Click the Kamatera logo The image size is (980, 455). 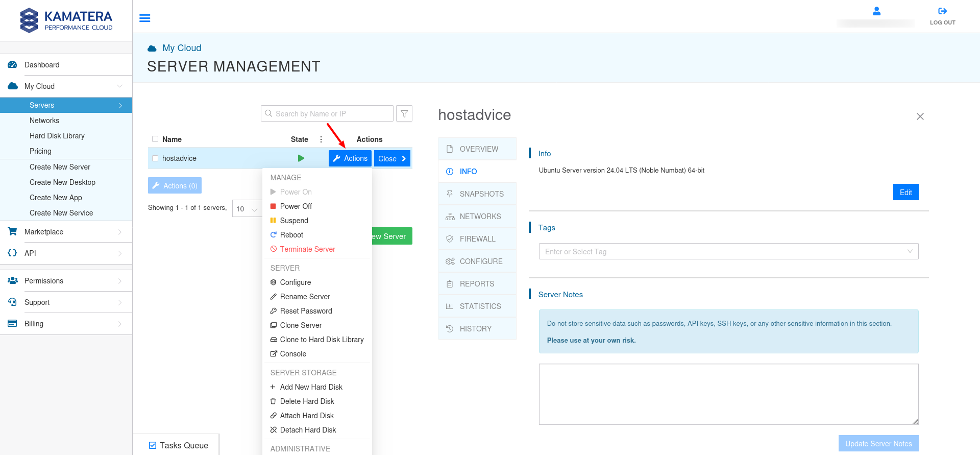coord(66,20)
